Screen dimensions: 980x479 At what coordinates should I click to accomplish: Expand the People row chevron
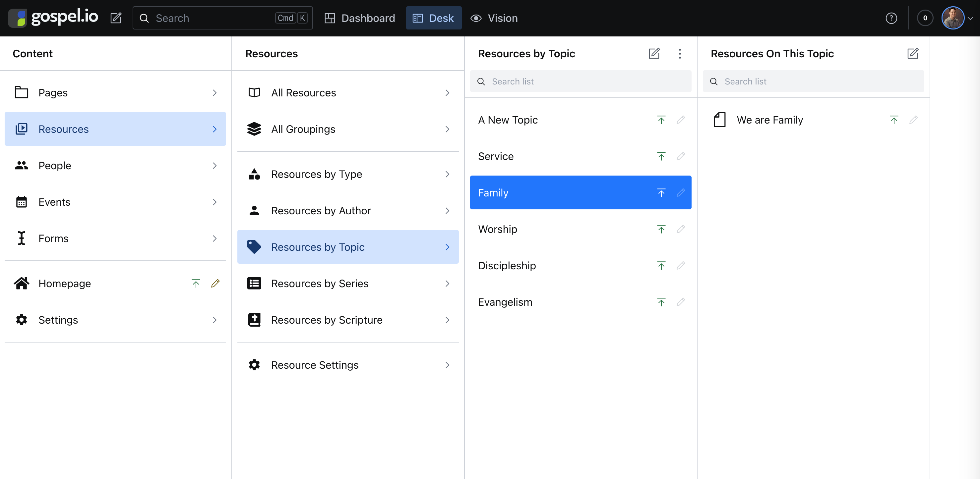click(214, 165)
